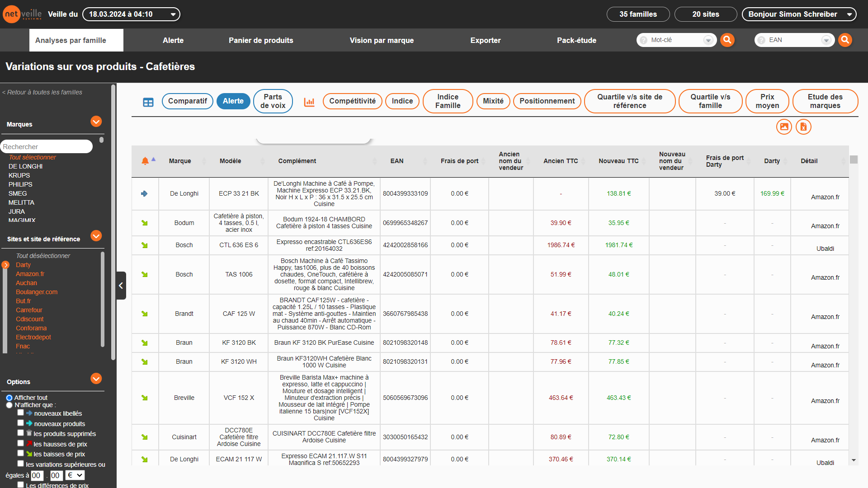Click price drop arrow on Bodum row
Screen dimensions: 868x488
pos(145,223)
